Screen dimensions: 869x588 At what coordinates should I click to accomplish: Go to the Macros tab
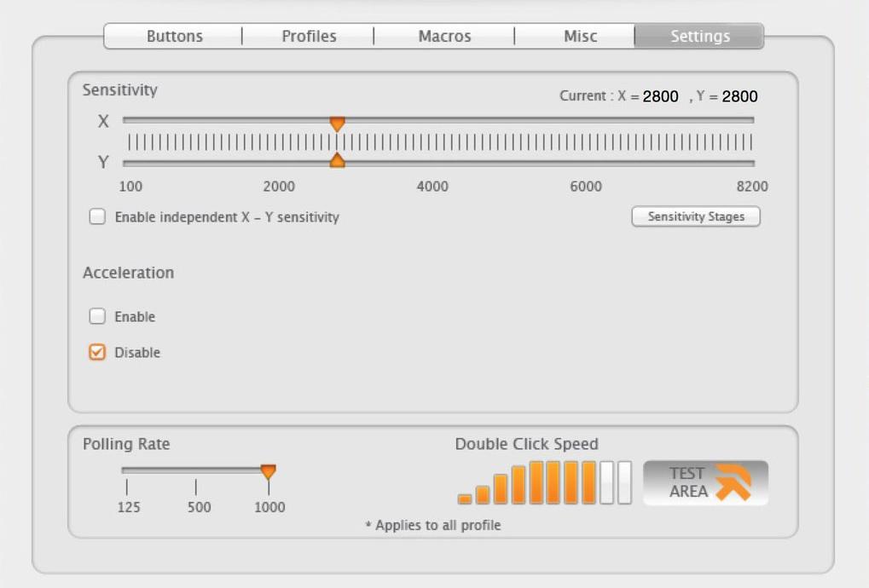coord(444,37)
